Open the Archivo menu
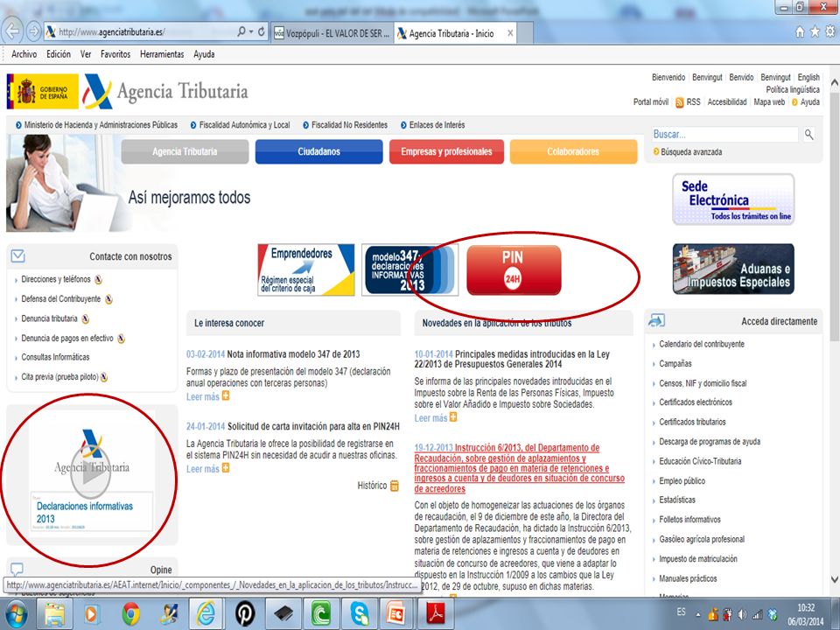The image size is (840, 630). (x=24, y=54)
